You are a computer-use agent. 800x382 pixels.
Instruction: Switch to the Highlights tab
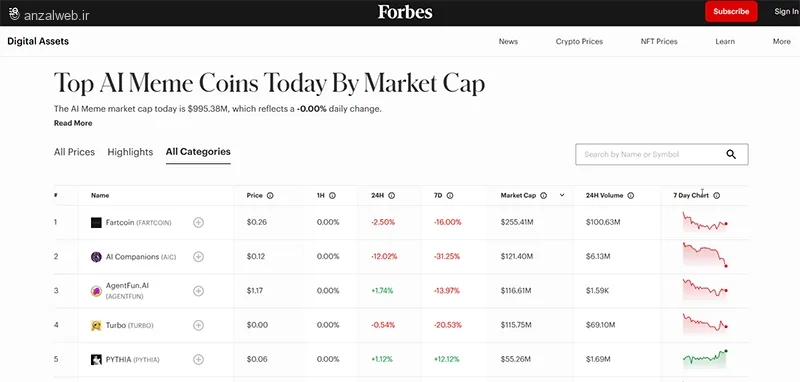coord(130,152)
